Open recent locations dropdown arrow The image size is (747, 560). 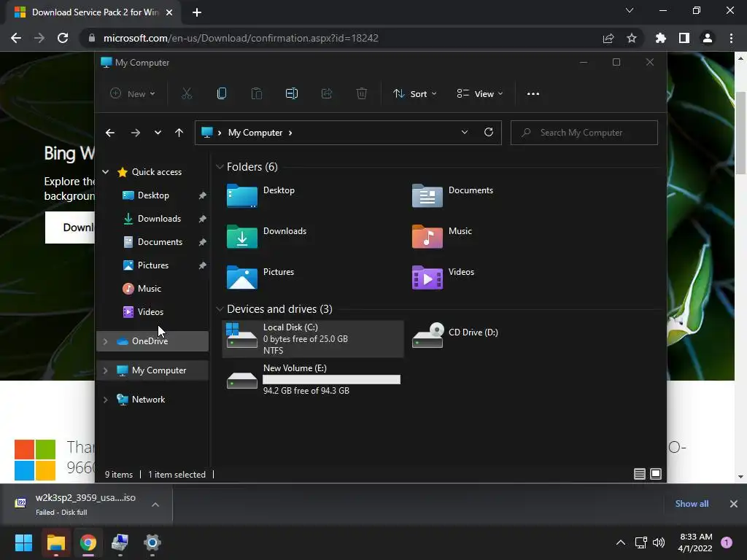[158, 133]
